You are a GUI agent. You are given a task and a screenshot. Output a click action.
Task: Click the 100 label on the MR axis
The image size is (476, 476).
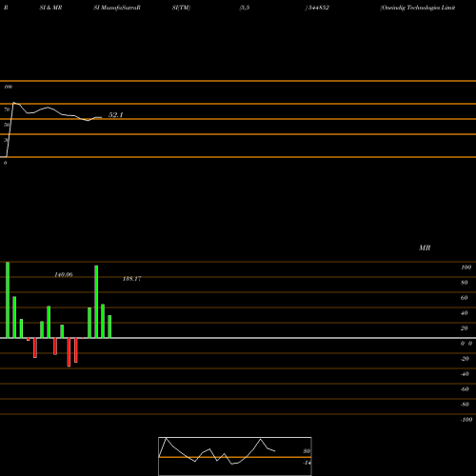coord(466,268)
